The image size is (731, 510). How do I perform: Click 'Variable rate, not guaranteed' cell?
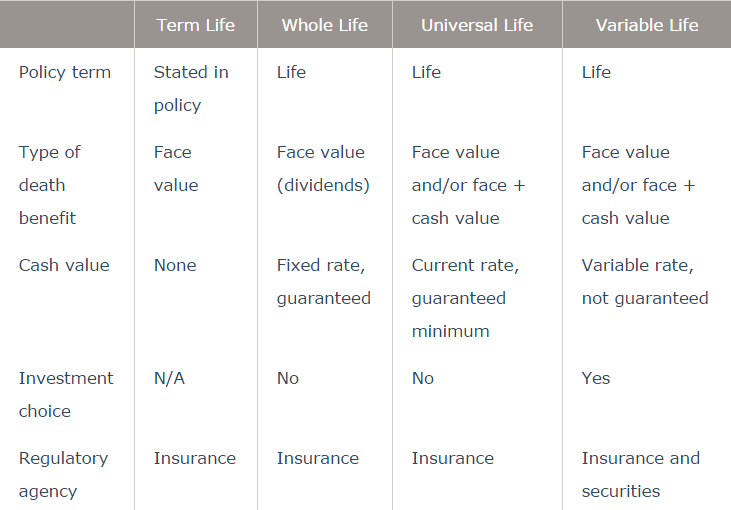(x=645, y=282)
